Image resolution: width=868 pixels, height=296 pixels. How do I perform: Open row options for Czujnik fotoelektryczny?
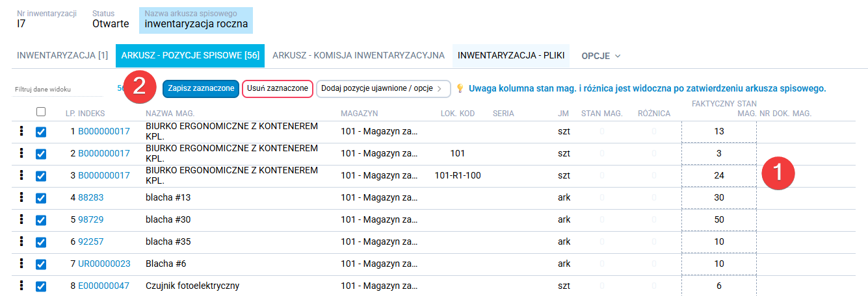[21, 286]
